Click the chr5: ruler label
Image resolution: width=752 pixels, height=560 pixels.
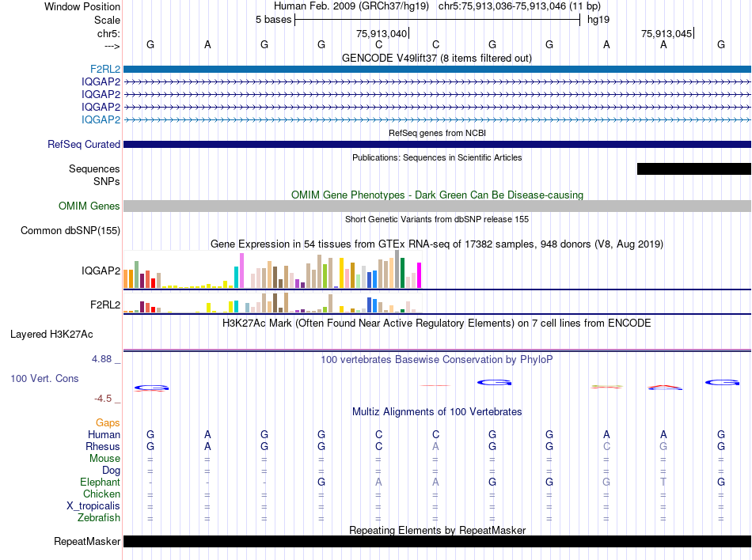pyautogui.click(x=108, y=33)
